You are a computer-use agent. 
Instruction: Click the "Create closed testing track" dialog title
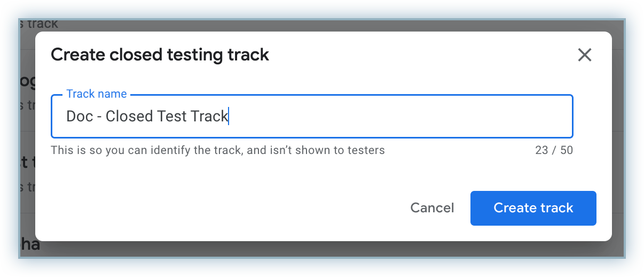click(160, 55)
